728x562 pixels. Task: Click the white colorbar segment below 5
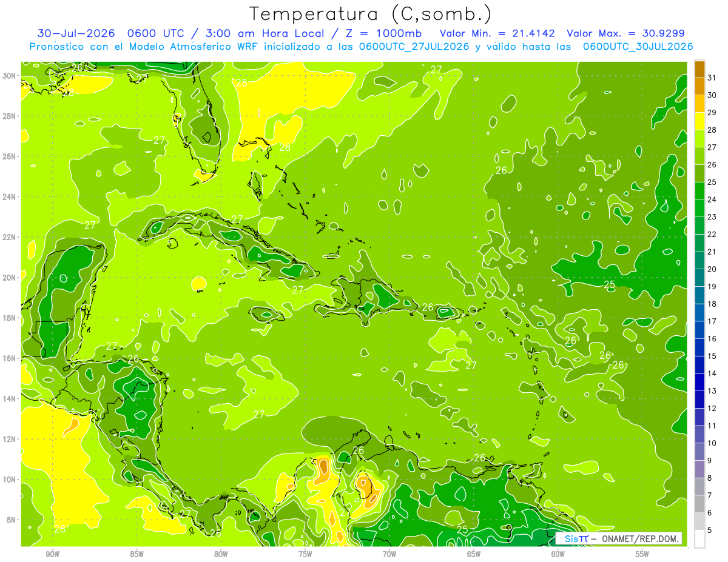(x=699, y=539)
